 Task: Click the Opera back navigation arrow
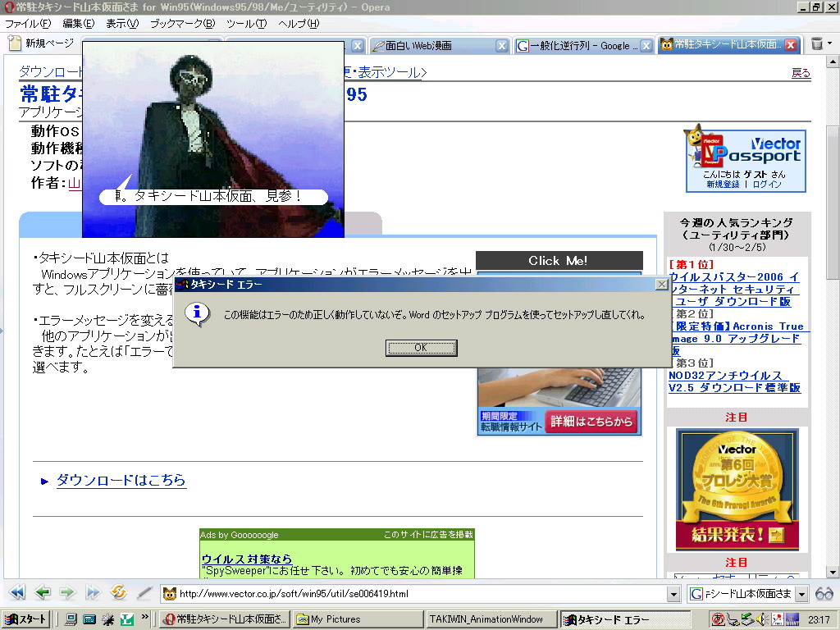(43, 593)
